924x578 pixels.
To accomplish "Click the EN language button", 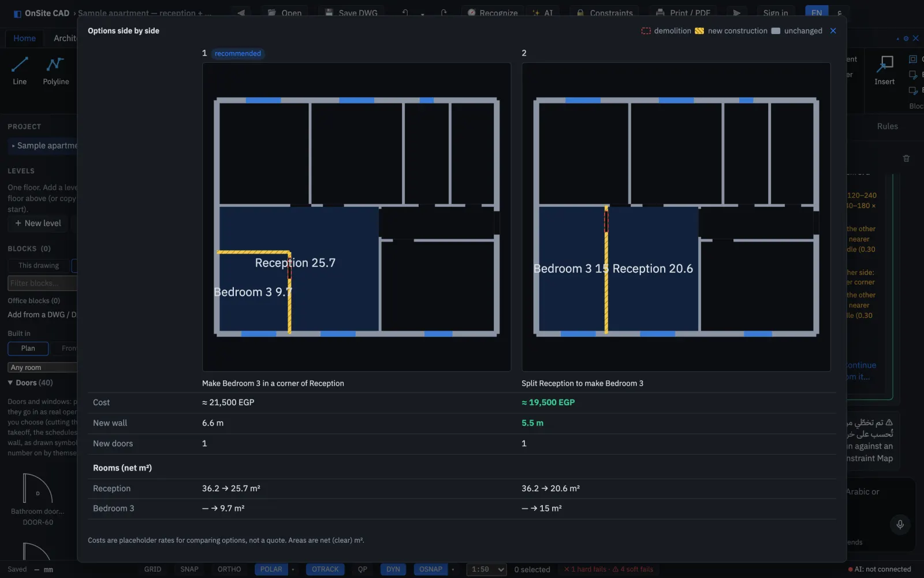I will [x=817, y=13].
